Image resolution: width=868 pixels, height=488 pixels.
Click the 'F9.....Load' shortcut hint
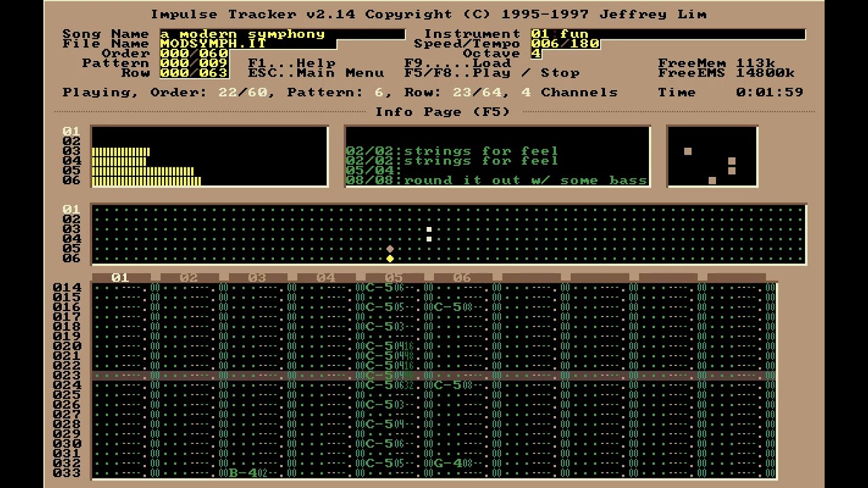[x=458, y=63]
